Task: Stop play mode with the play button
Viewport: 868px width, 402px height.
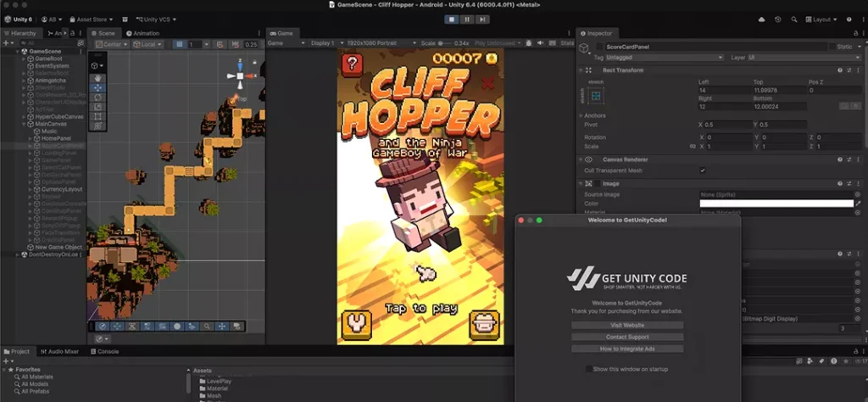Action: pyautogui.click(x=452, y=20)
